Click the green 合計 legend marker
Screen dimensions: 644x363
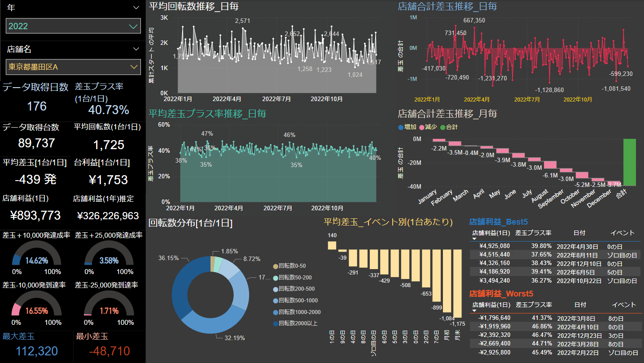(x=442, y=127)
